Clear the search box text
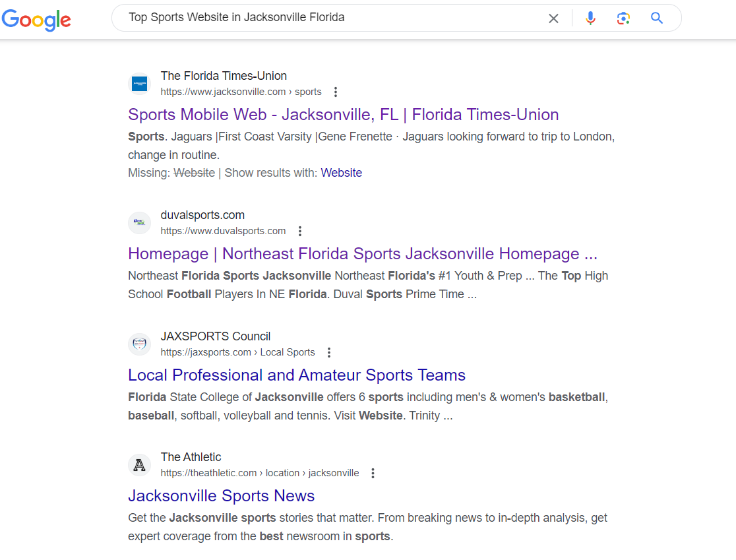This screenshot has height=560, width=736. pyautogui.click(x=553, y=18)
